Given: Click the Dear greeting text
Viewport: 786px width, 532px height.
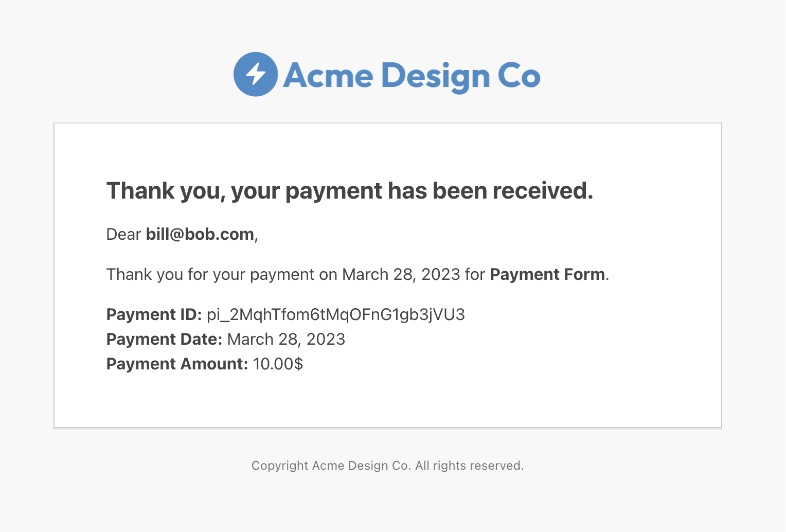Looking at the screenshot, I should [x=123, y=234].
